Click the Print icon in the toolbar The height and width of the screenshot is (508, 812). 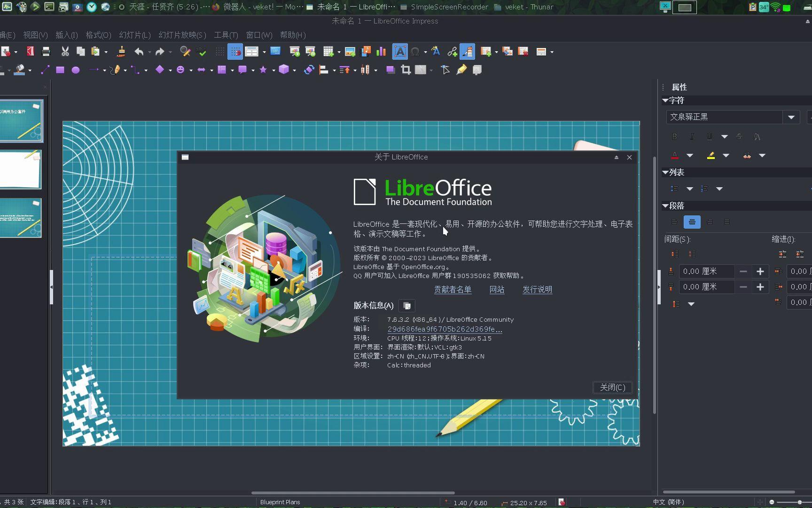pos(46,51)
